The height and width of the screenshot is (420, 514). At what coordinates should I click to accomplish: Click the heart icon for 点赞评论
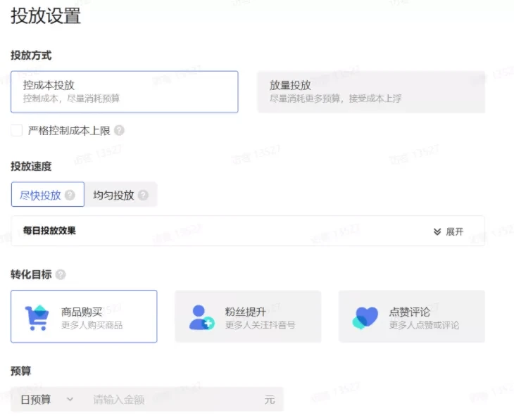point(365,317)
